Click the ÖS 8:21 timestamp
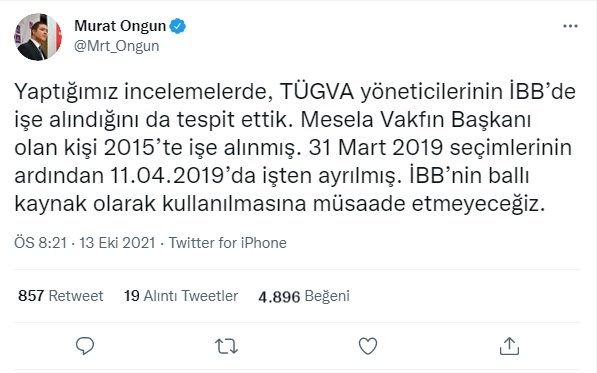Image resolution: width=597 pixels, height=373 pixels. 40,243
